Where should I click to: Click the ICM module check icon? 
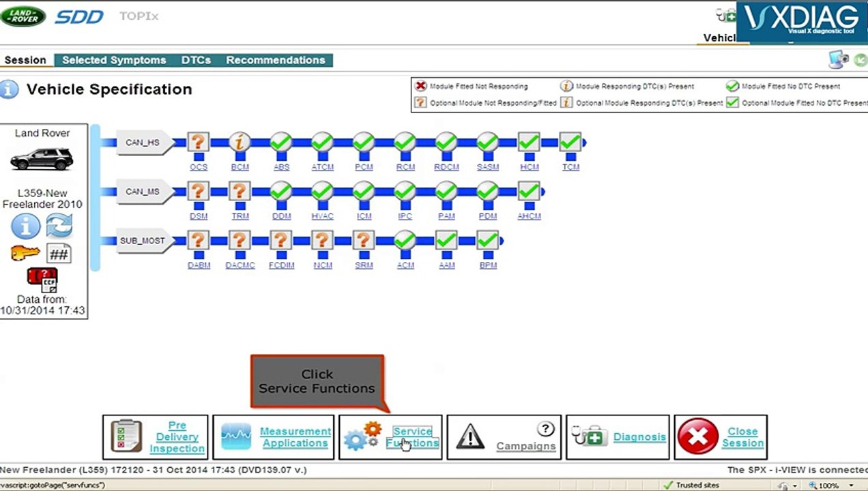[x=363, y=192]
